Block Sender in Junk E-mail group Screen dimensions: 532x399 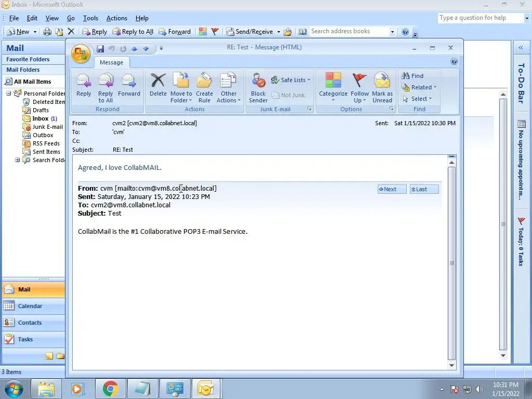pos(258,87)
